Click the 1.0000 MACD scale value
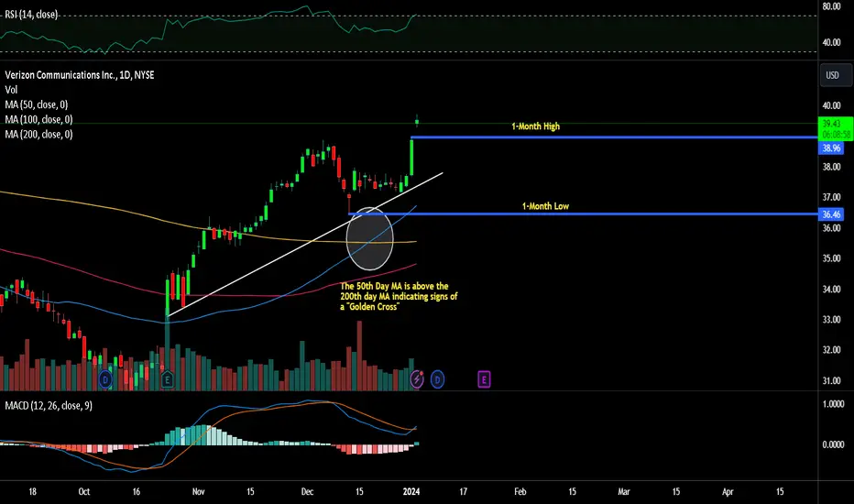854x504 pixels. (x=833, y=404)
